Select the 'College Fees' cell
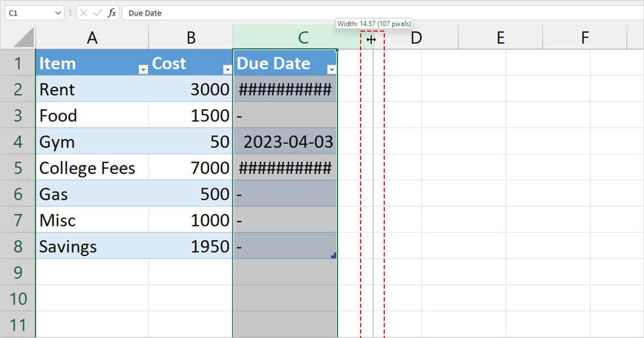The width and height of the screenshot is (644, 338). tap(92, 167)
